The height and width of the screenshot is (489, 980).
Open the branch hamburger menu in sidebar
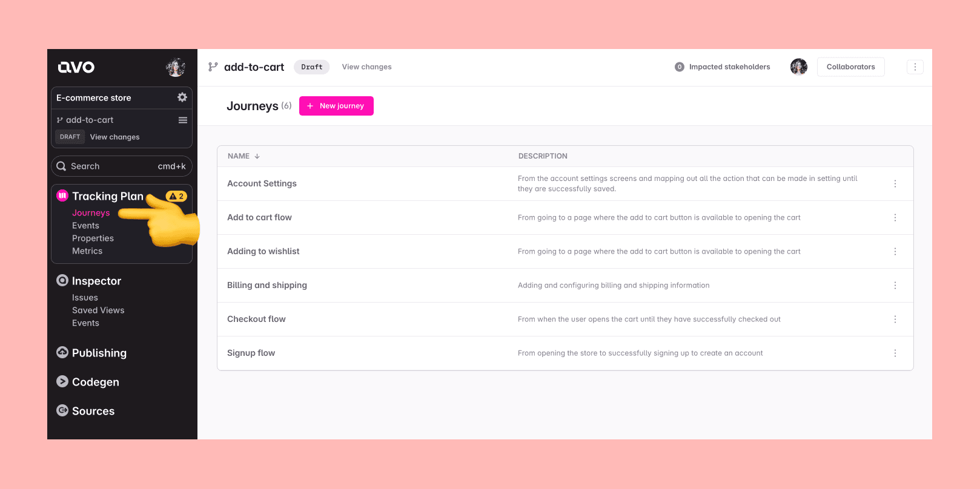pos(182,120)
